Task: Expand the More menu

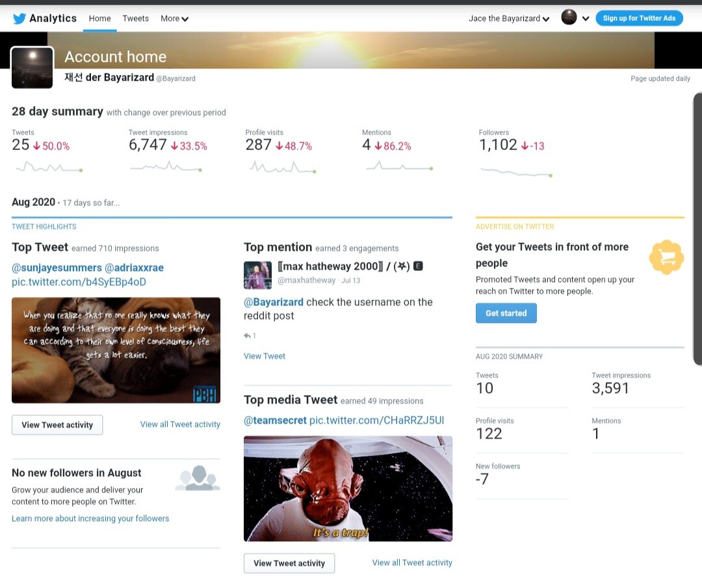Action: pyautogui.click(x=174, y=18)
